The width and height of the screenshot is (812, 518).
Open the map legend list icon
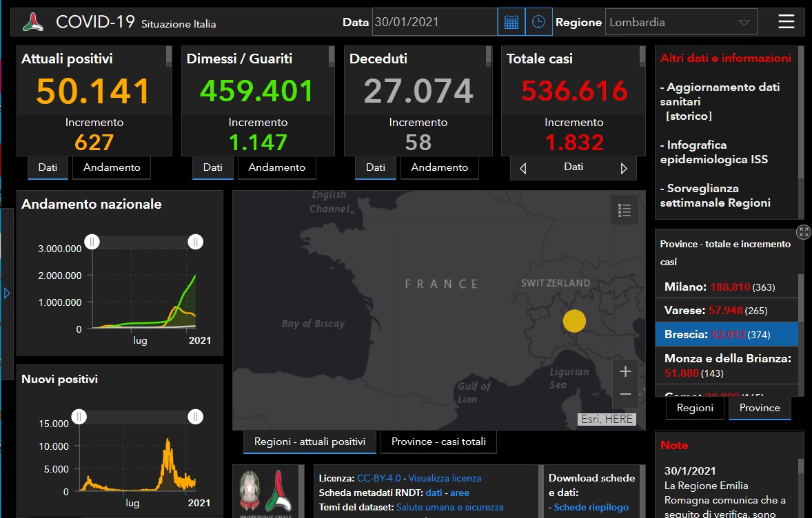(x=625, y=210)
